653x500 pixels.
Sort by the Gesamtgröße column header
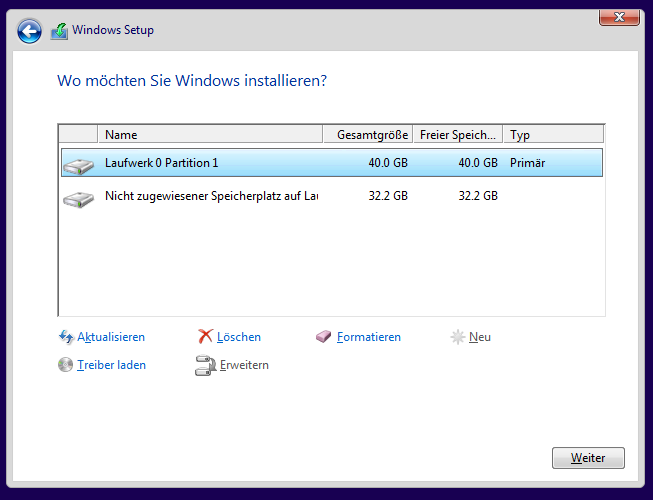point(368,134)
